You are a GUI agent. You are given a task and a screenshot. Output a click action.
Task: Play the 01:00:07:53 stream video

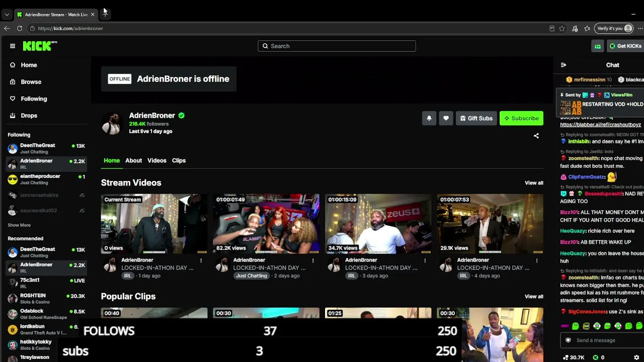(x=490, y=224)
